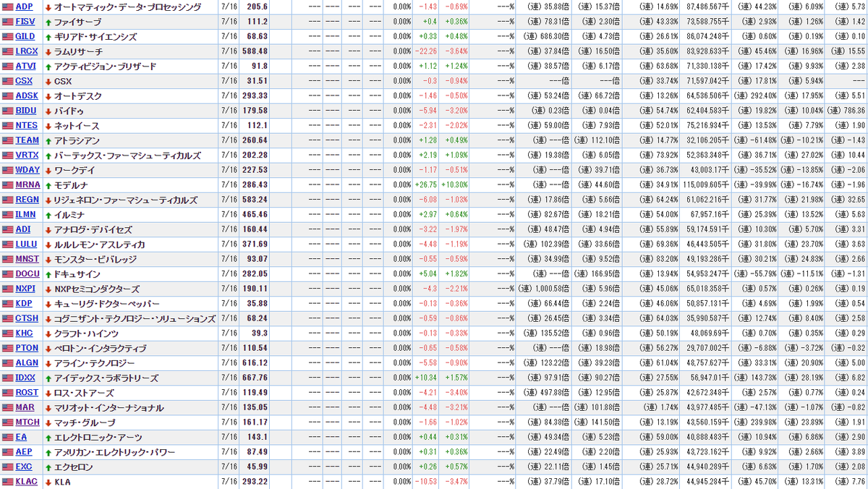The image size is (868, 489).
Task: Open the CTSH ticker link
Action: click(27, 318)
